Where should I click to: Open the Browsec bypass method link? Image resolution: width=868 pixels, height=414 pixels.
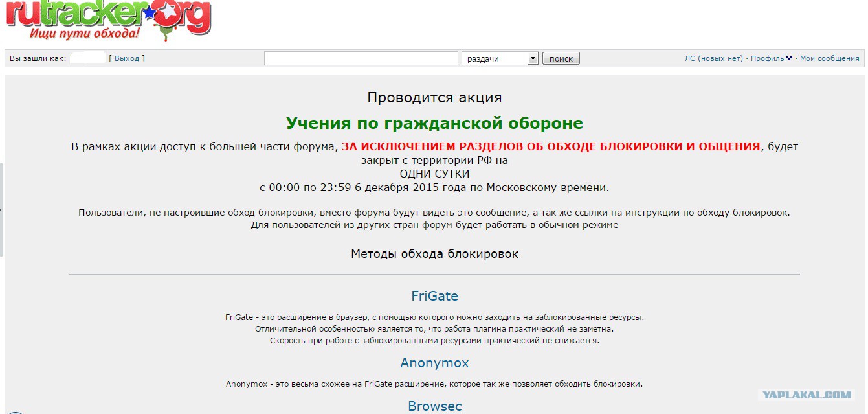tap(435, 406)
